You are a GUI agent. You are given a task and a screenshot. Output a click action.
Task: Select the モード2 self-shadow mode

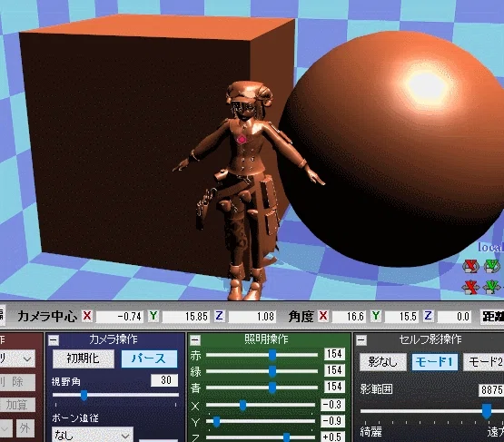pos(484,362)
